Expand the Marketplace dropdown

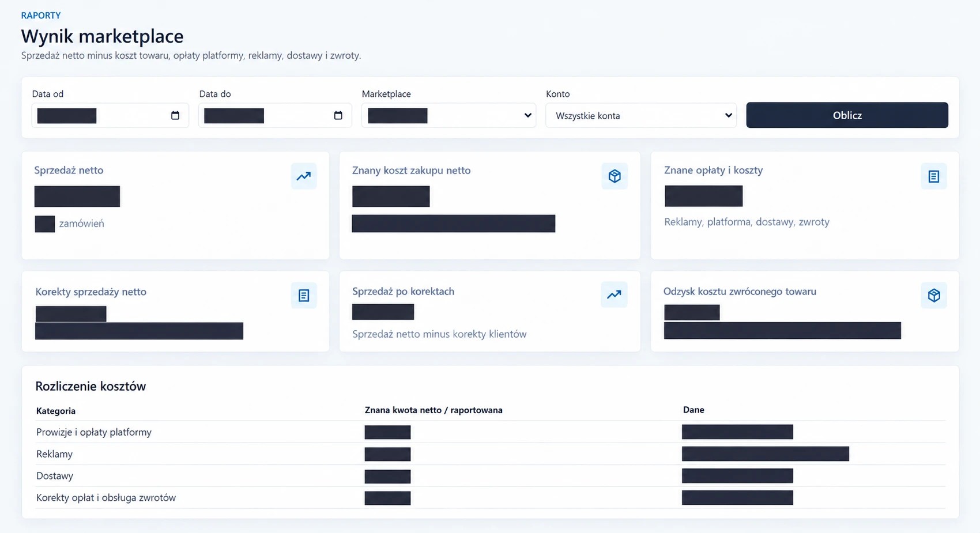[448, 115]
